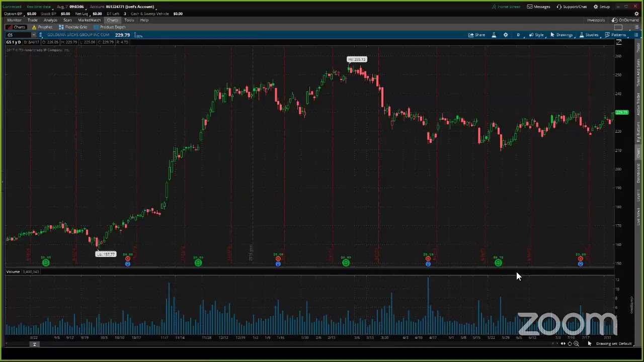Open the flask icon next to Share
The width and height of the screenshot is (644, 362).
click(494, 35)
